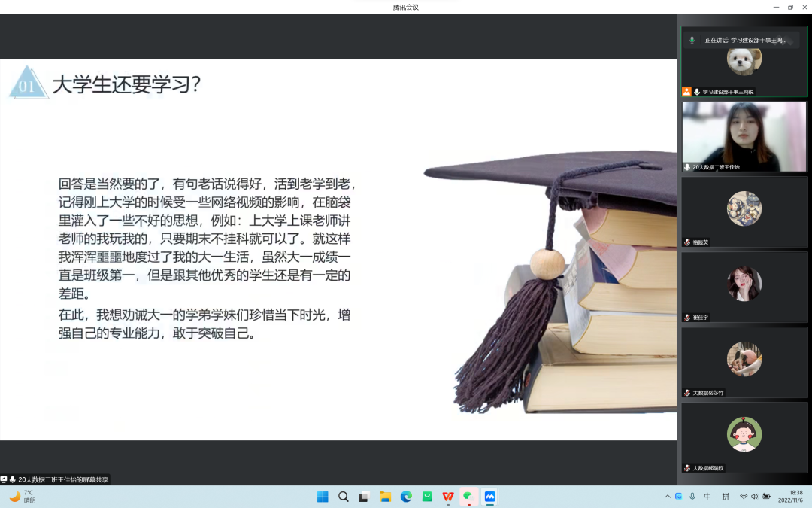Restore down the Tencent Meeting window
812x508 pixels.
pyautogui.click(x=790, y=8)
